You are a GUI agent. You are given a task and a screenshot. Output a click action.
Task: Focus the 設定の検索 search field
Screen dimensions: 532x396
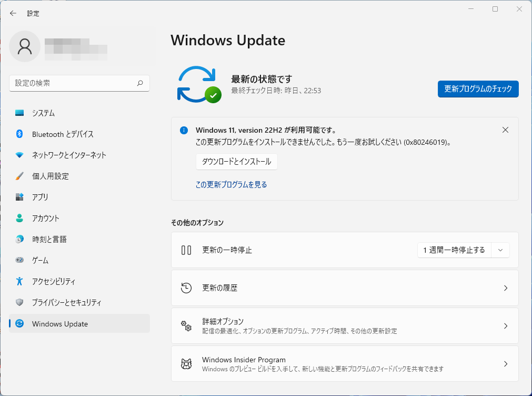coord(79,83)
